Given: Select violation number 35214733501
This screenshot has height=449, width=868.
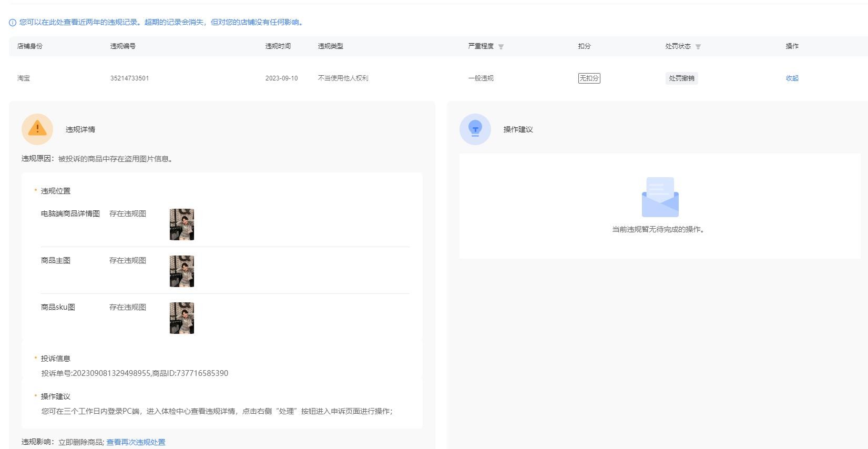Looking at the screenshot, I should [129, 78].
